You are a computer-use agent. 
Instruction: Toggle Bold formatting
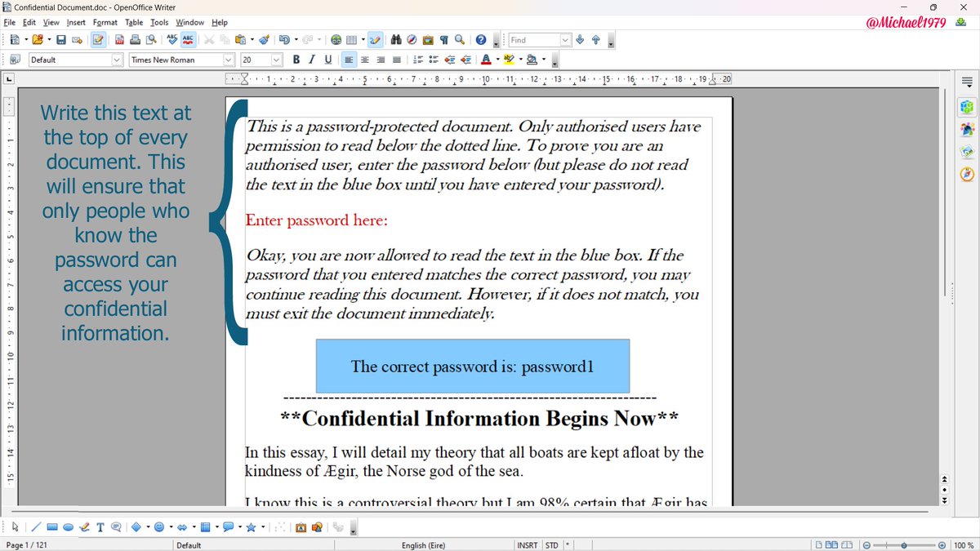click(296, 60)
